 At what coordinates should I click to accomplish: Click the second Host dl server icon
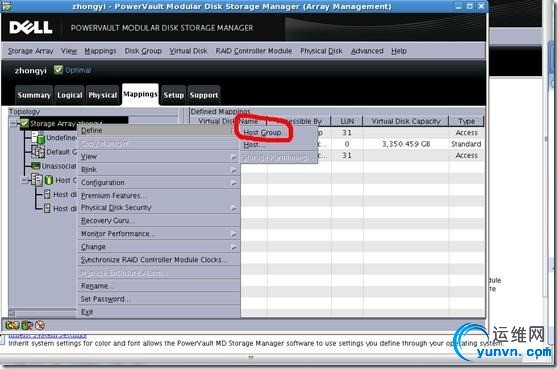point(47,208)
